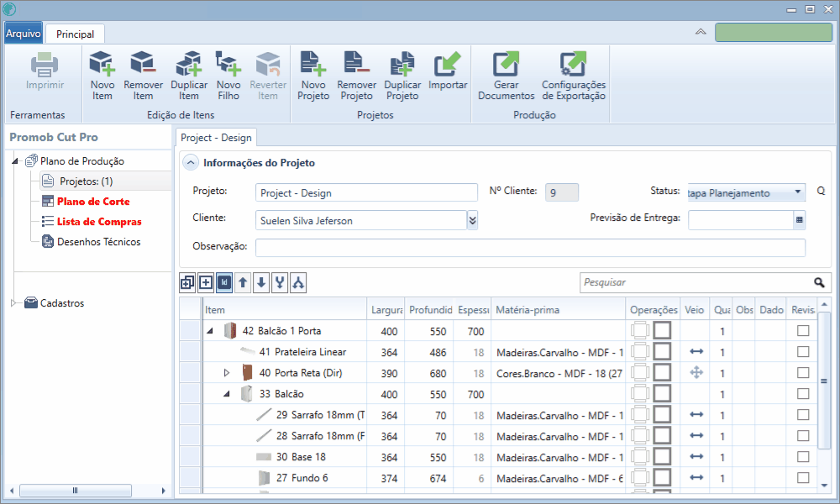Toggle the Id display button

(x=224, y=282)
